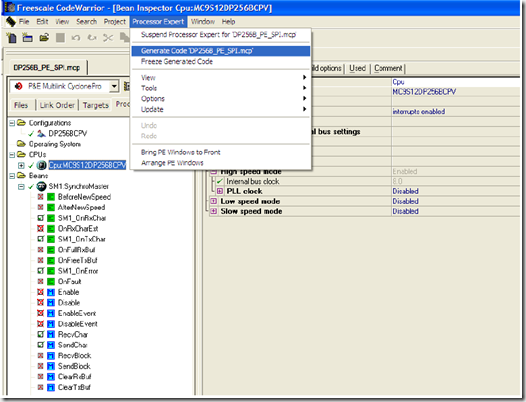The width and height of the screenshot is (526, 402).
Task: Collapse the Beans folder tree node
Action: pos(12,176)
